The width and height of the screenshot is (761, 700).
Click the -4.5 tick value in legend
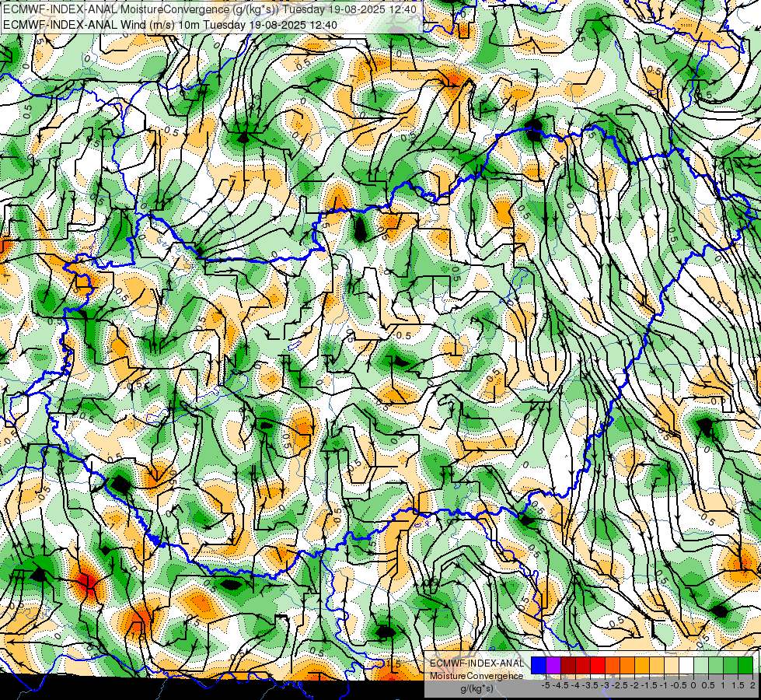click(x=560, y=685)
